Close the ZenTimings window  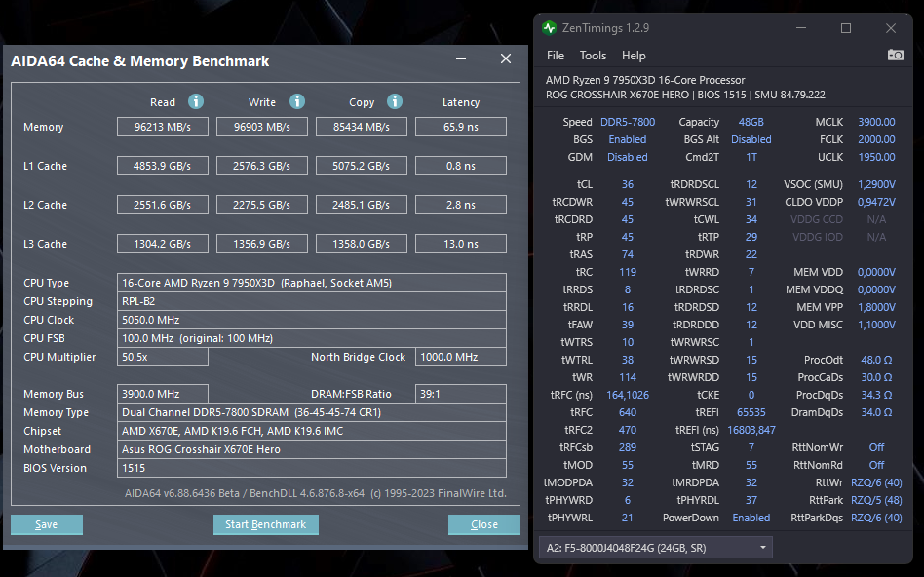pos(891,28)
